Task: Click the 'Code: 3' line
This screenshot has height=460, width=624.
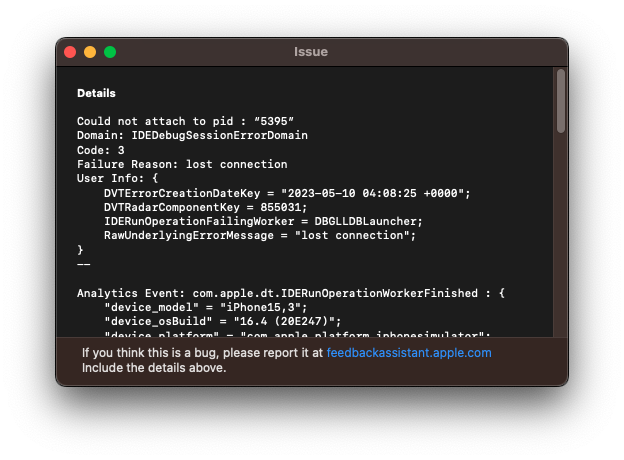Action: (x=101, y=150)
